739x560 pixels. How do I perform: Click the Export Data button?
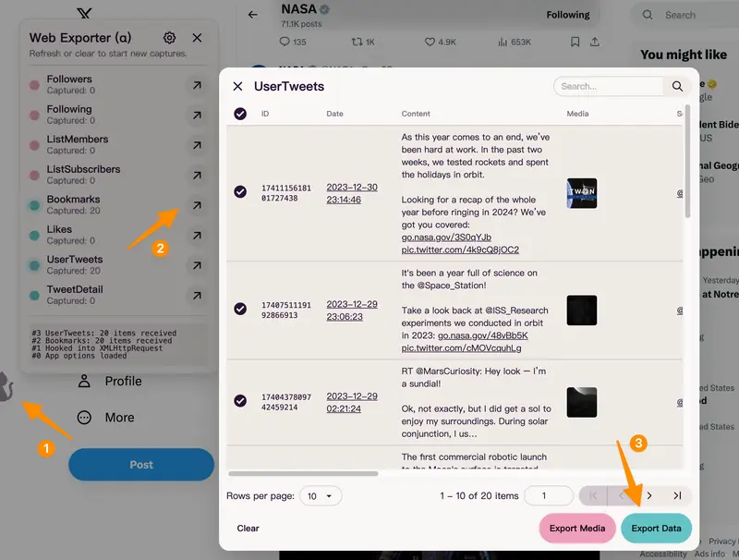[x=656, y=529]
